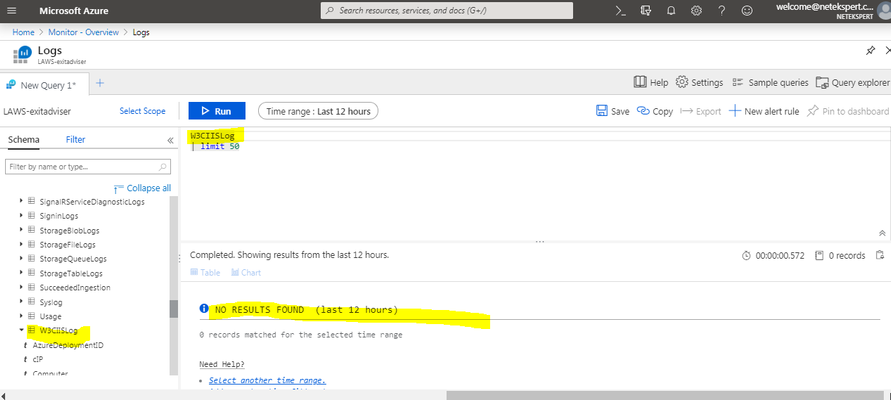Expand SignalRServiceDiagnosticLogs table
Viewport: 891px width, 400px height.
pos(22,201)
